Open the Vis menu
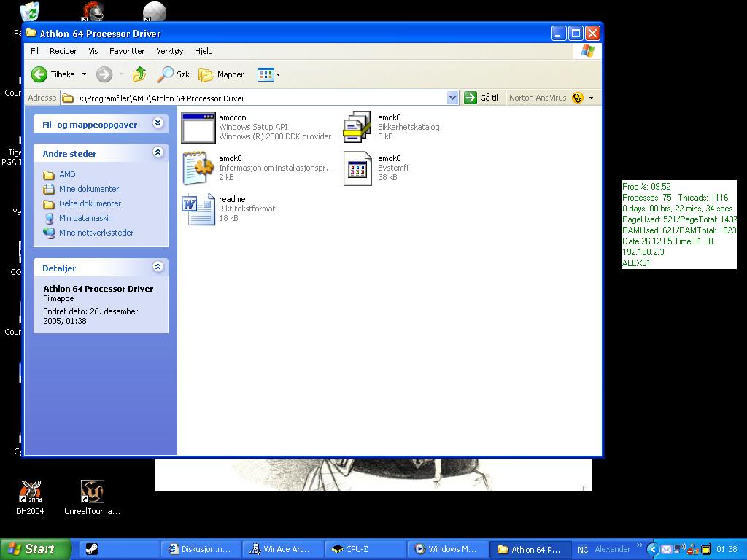 tap(93, 51)
